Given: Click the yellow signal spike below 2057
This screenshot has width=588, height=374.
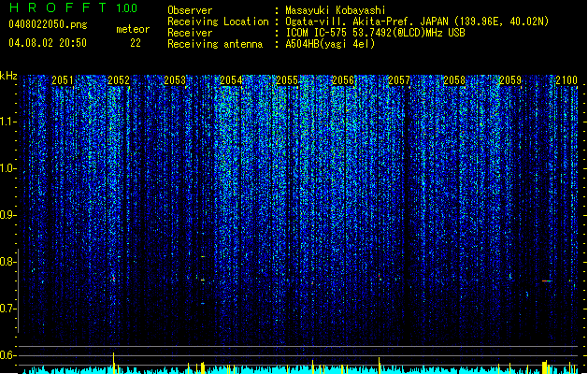Looking at the screenshot, I should 380,366.
